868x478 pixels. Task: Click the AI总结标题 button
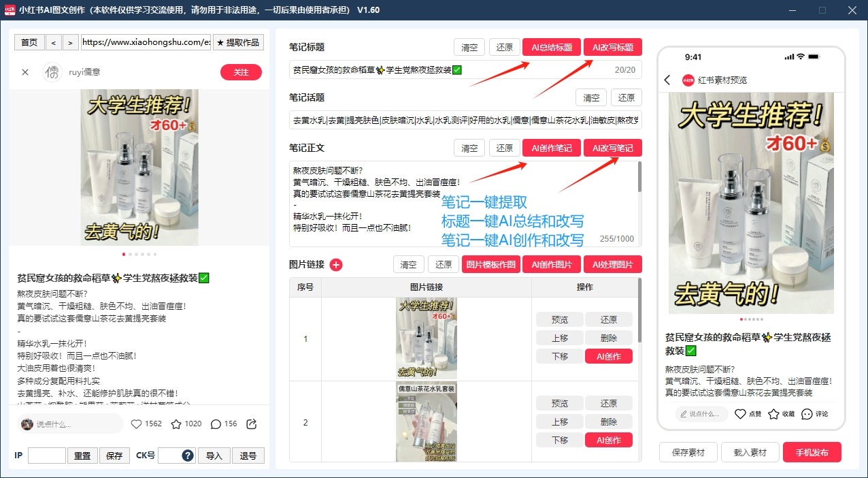[552, 48]
